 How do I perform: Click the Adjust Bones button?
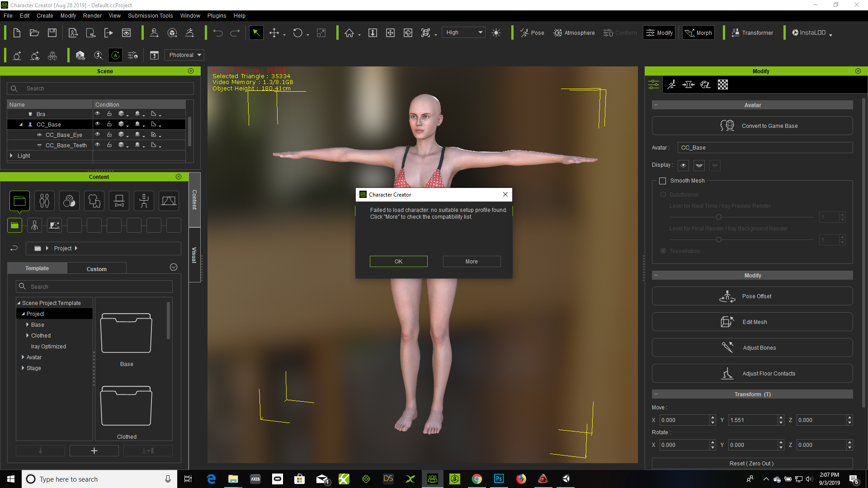coord(752,347)
